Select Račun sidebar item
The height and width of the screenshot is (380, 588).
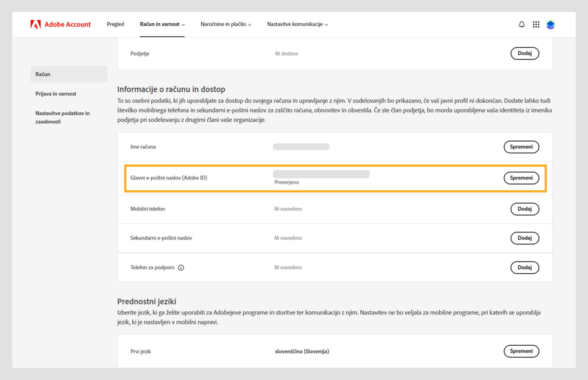click(x=43, y=74)
